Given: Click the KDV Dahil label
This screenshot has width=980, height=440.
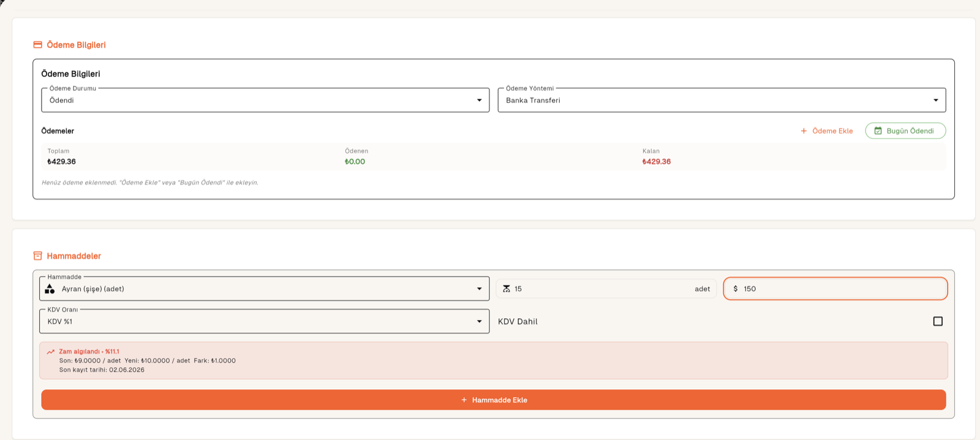Looking at the screenshot, I should [x=518, y=321].
